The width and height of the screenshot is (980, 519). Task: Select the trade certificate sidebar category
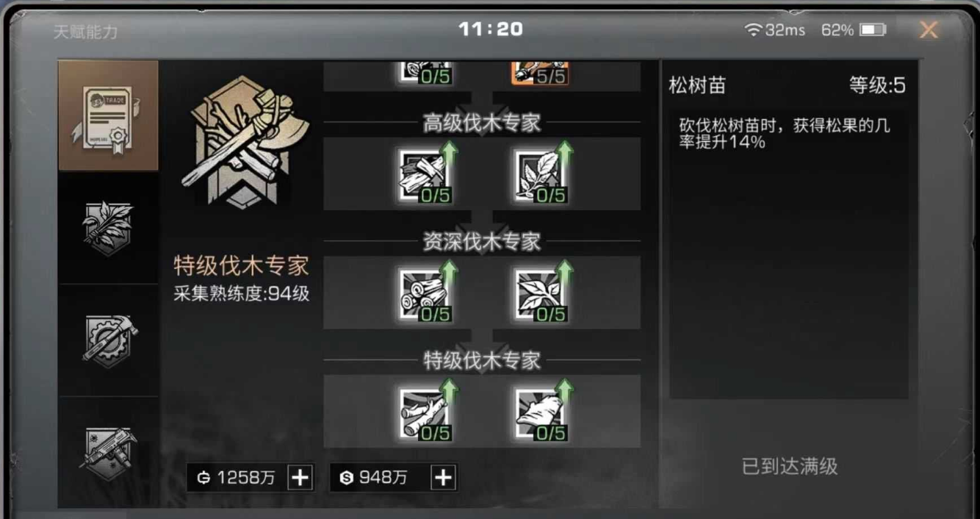tap(108, 115)
